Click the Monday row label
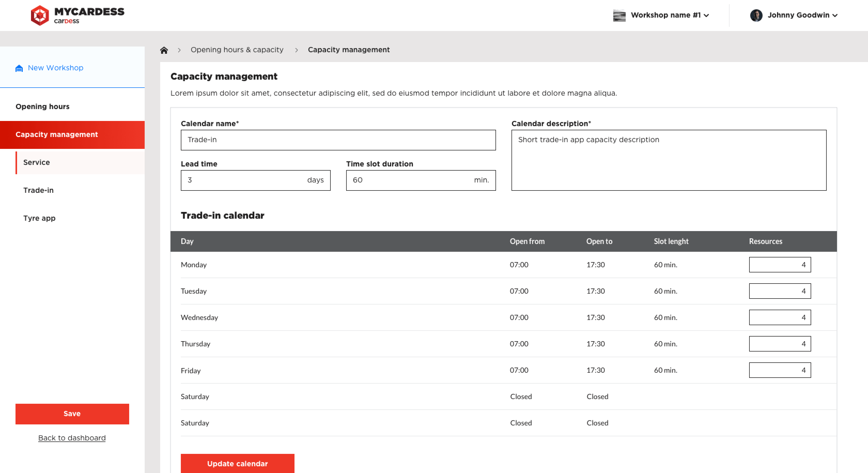Image resolution: width=868 pixels, height=473 pixels. tap(194, 265)
